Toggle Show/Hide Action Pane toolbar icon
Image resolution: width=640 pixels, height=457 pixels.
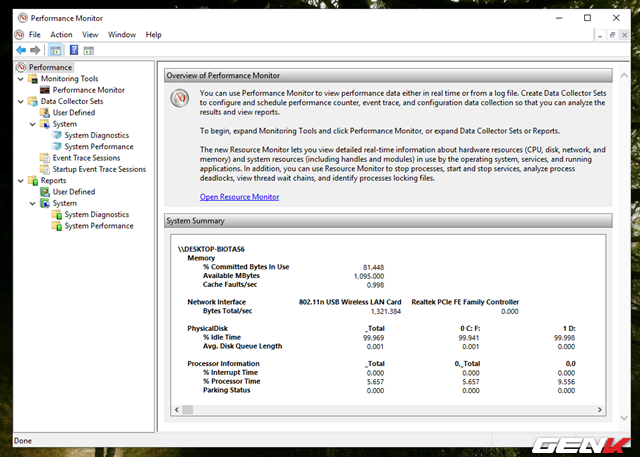pos(88,51)
